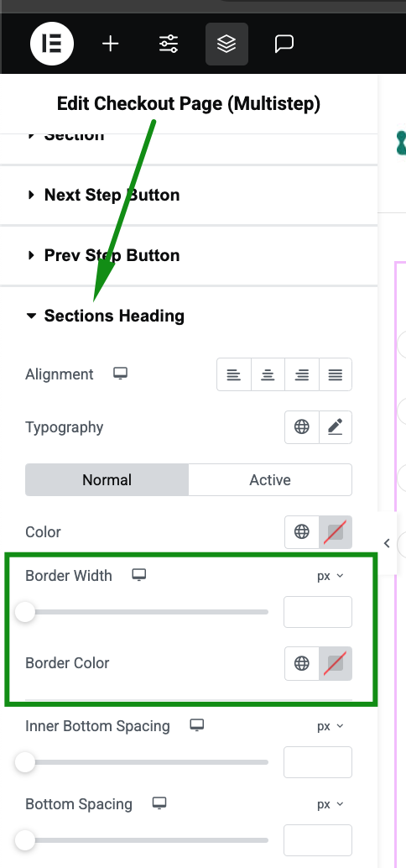Screen dimensions: 406x868
Task: Collapse the editor panel with arrow handle
Action: point(388,543)
